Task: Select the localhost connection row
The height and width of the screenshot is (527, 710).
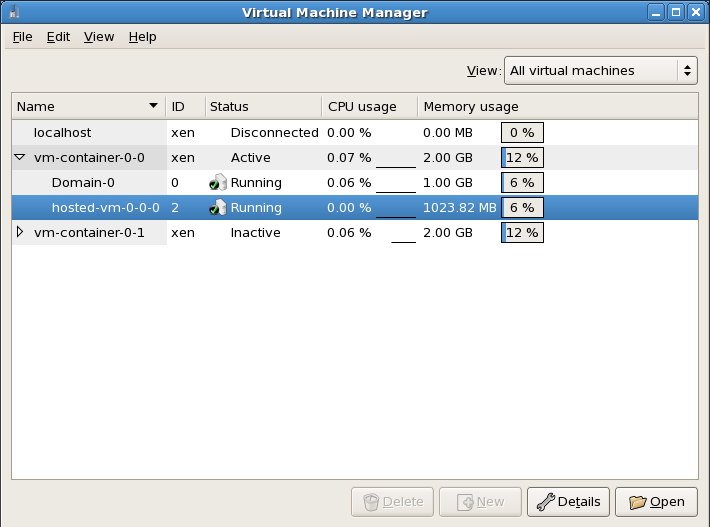Action: pos(63,133)
